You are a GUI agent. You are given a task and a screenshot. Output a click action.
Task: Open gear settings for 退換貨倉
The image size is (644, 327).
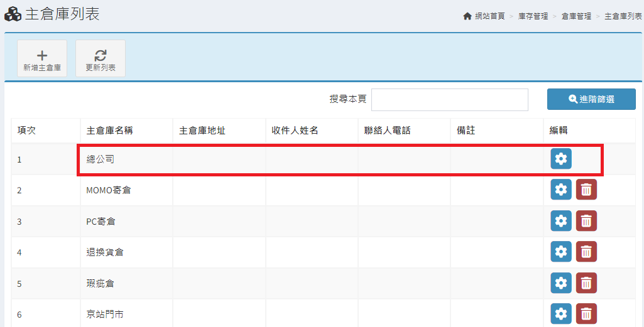561,252
